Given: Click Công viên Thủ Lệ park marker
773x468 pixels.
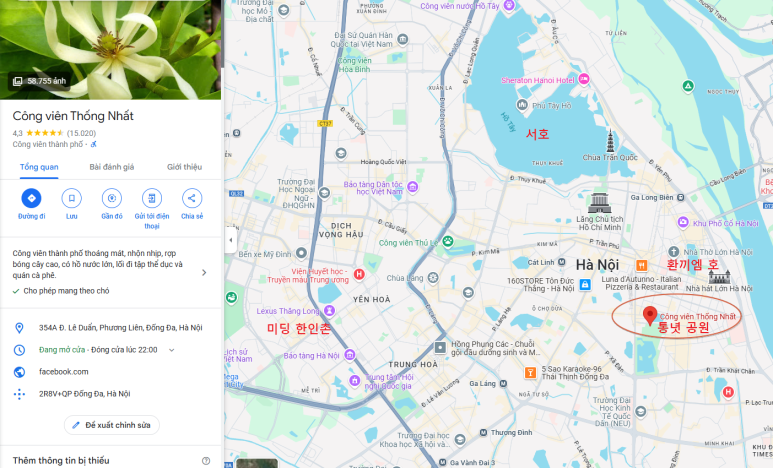Looking at the screenshot, I should pos(448,241).
